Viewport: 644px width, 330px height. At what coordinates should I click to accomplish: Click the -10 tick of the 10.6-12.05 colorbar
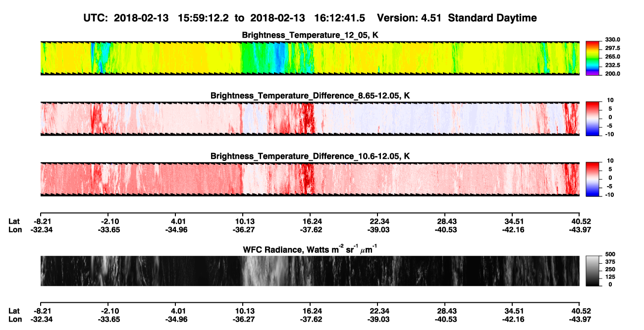click(610, 195)
